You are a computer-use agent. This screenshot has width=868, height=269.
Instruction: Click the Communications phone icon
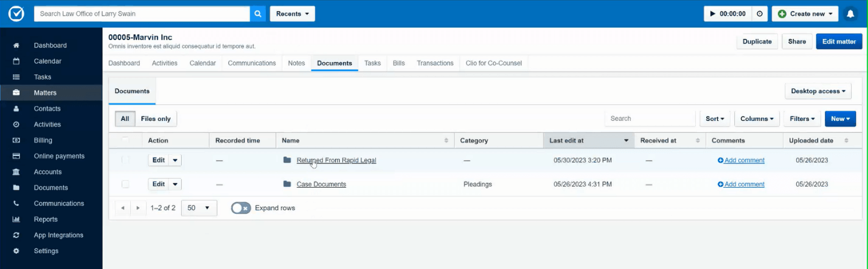(16, 203)
